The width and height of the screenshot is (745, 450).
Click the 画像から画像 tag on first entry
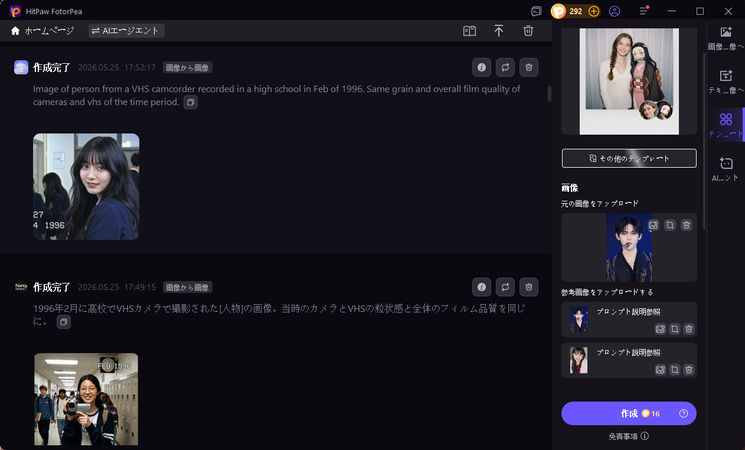pos(187,67)
